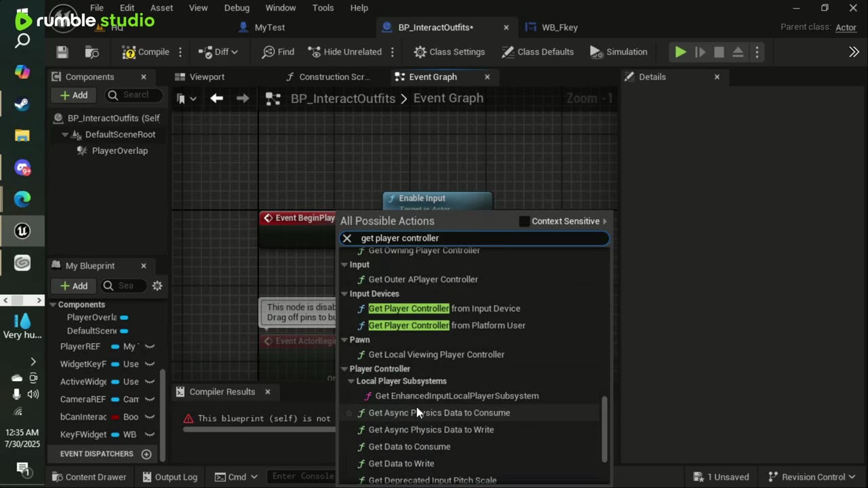868x488 pixels.
Task: Open the Debug menu
Action: point(237,8)
